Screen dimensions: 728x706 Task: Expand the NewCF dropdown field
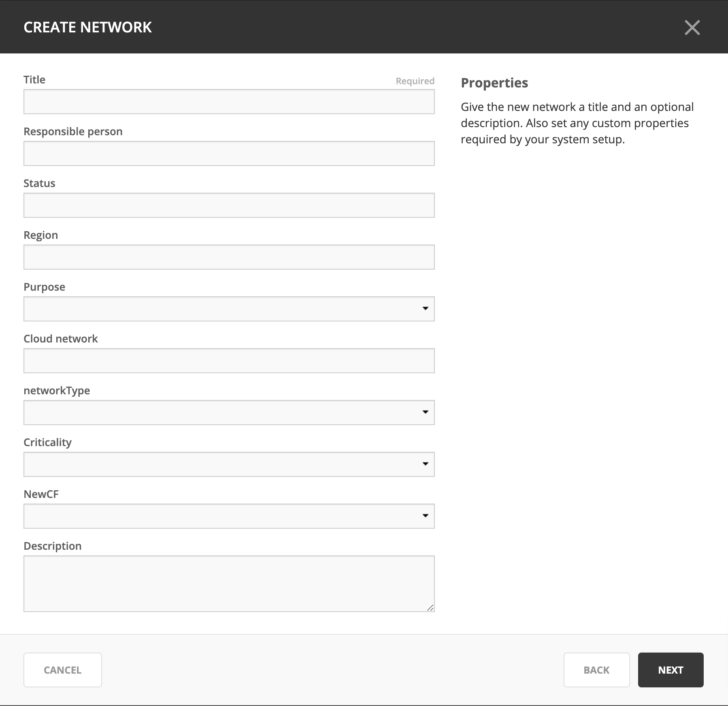(x=229, y=516)
